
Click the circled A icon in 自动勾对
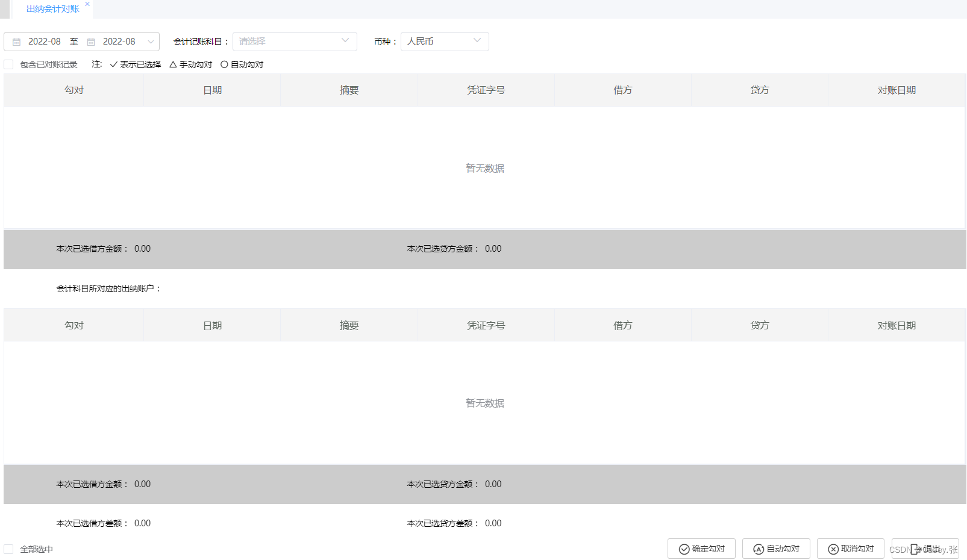click(x=759, y=549)
